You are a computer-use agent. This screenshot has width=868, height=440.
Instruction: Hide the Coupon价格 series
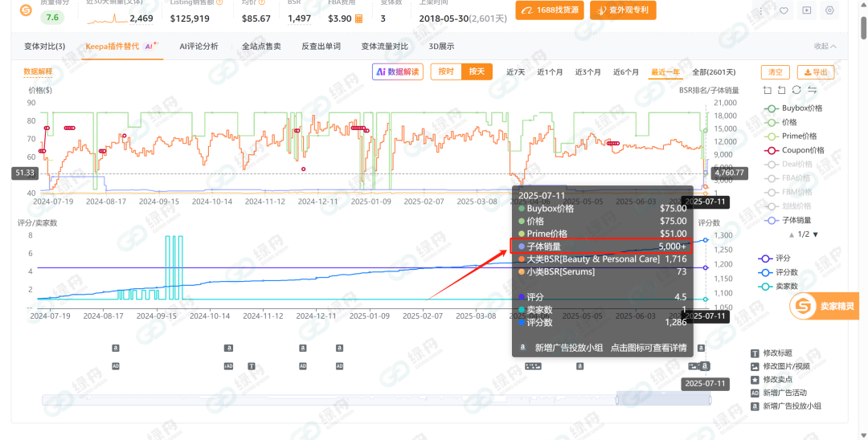[x=794, y=150]
